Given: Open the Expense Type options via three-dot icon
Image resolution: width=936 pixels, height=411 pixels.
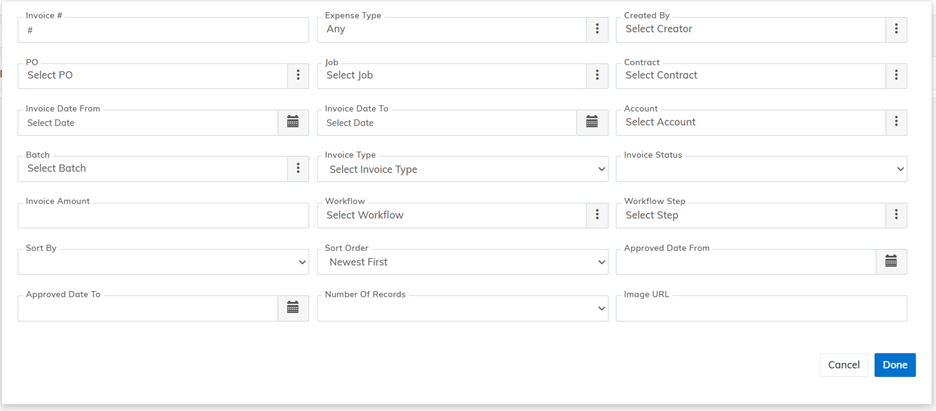Looking at the screenshot, I should [x=597, y=29].
